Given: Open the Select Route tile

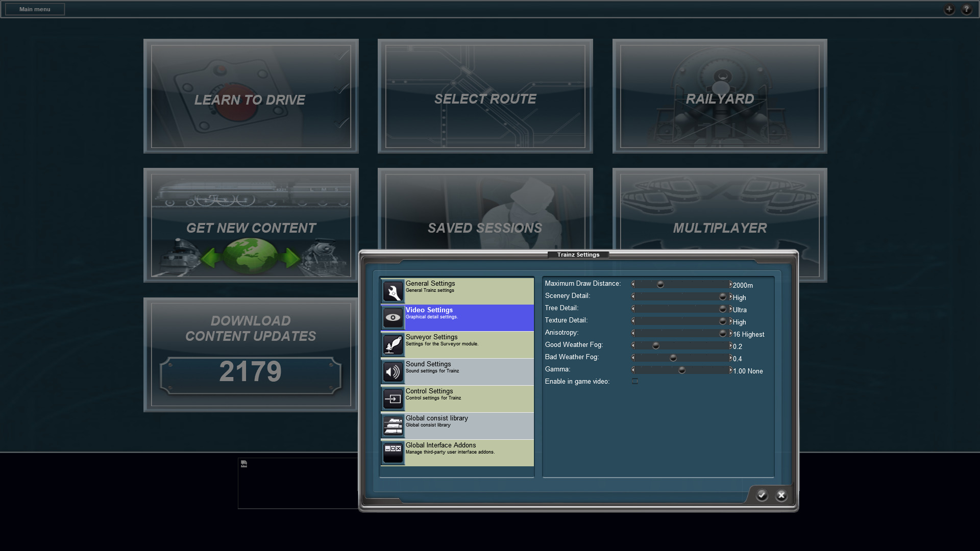Looking at the screenshot, I should point(485,96).
